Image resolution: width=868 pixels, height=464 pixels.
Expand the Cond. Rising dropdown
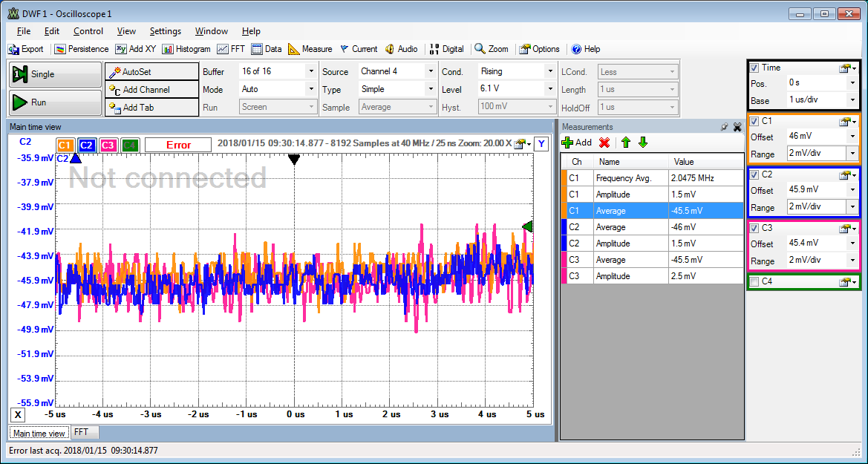pyautogui.click(x=549, y=71)
